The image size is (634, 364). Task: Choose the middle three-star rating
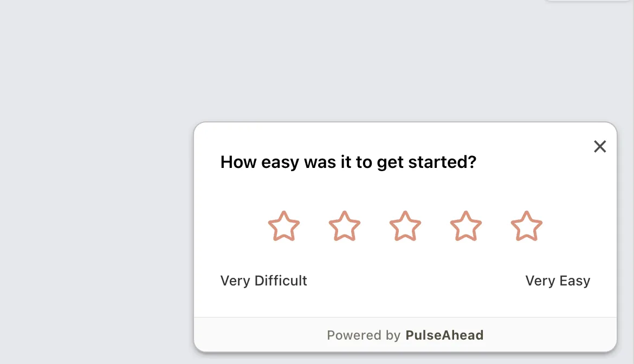[405, 226]
